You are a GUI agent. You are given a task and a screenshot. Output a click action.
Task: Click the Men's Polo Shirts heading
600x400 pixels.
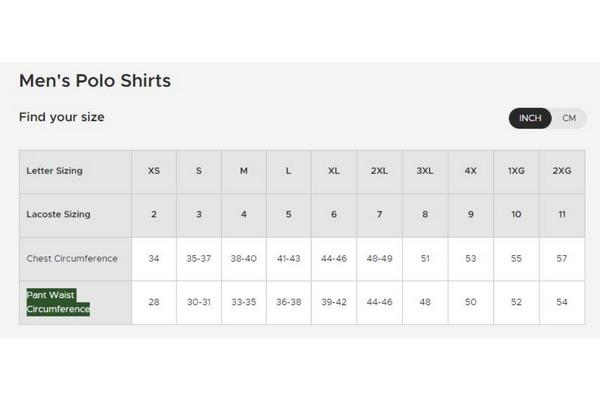click(95, 81)
